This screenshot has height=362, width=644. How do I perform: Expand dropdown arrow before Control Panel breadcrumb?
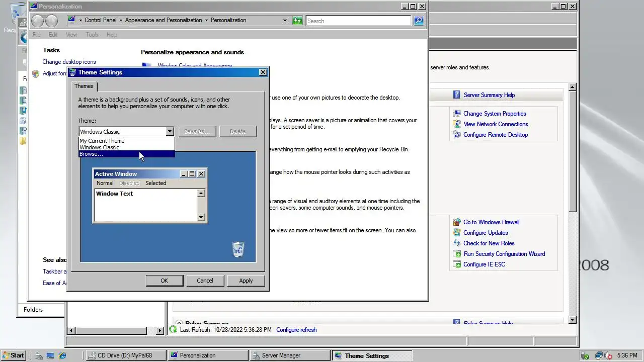[80, 21]
